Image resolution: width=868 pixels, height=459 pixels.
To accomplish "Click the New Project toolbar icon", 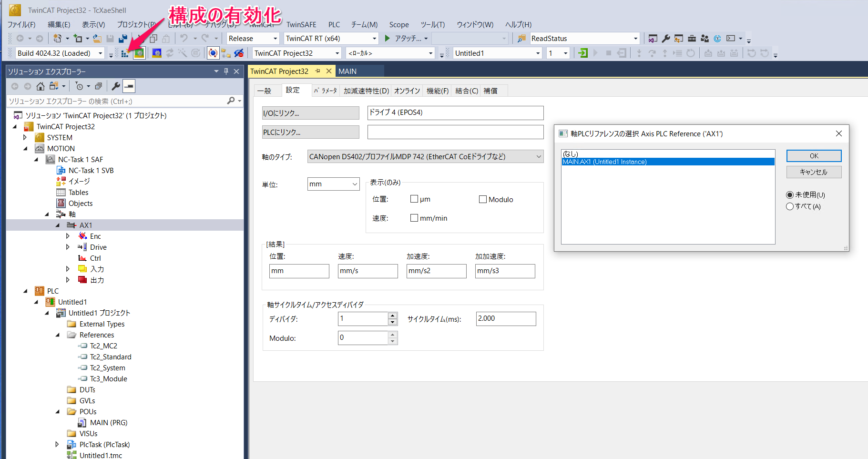I will 57,39.
